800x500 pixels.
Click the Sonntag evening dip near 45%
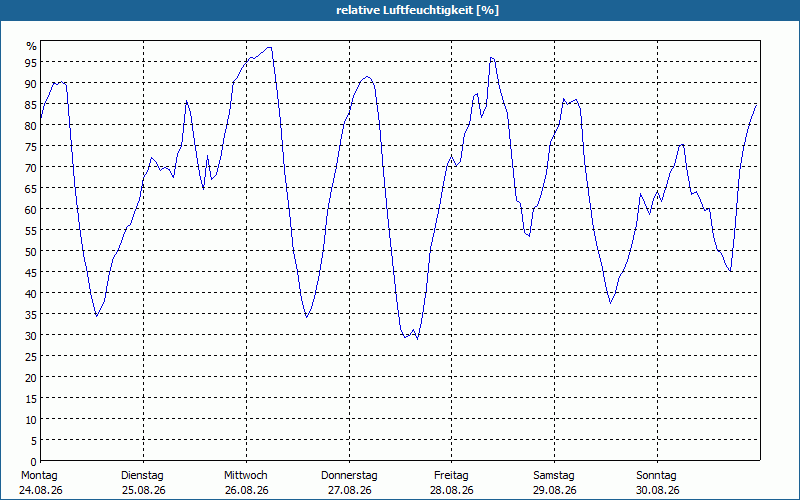coord(731,271)
